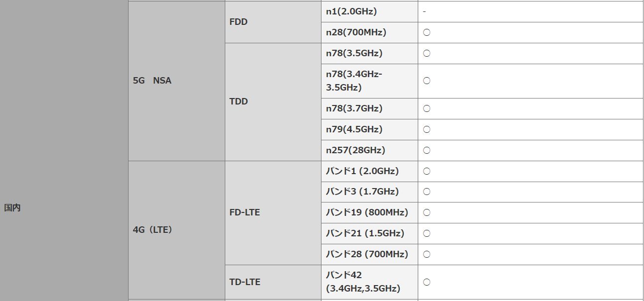Click the TDD duplex type cell
Image resolution: width=644 pixels, height=301 pixels.
pyautogui.click(x=239, y=101)
